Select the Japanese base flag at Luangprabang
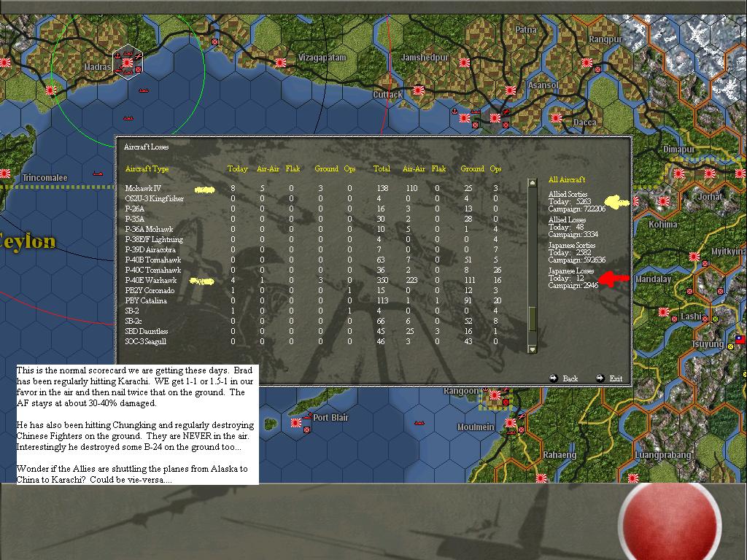The width and height of the screenshot is (747, 560). pyautogui.click(x=632, y=478)
